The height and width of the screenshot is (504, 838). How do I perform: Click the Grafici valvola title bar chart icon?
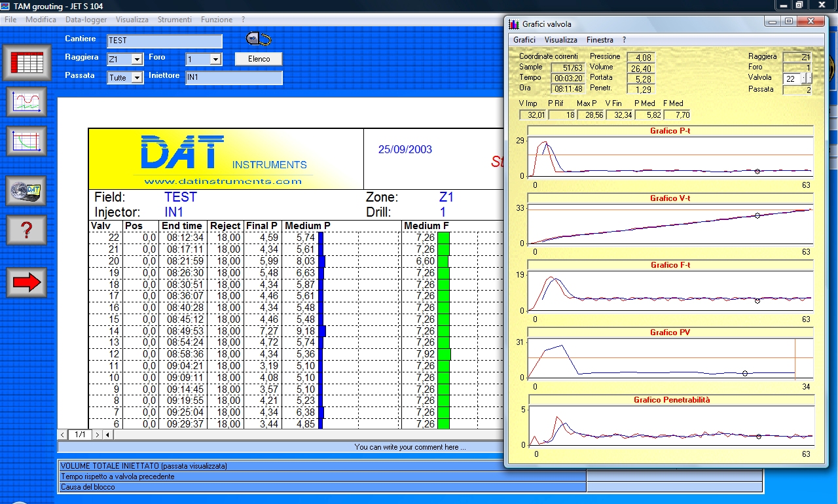pyautogui.click(x=513, y=24)
